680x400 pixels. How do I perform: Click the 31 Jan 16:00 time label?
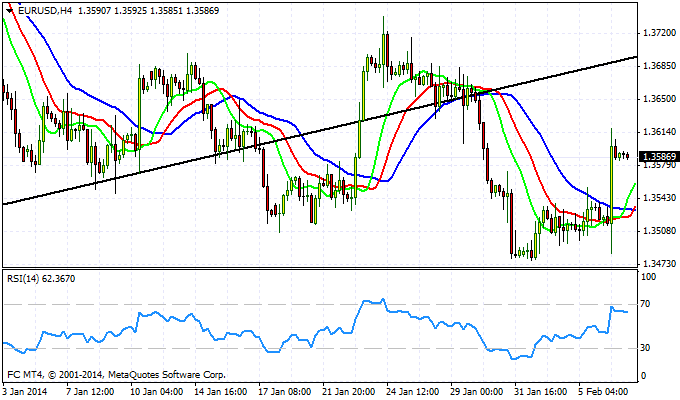pos(541,392)
